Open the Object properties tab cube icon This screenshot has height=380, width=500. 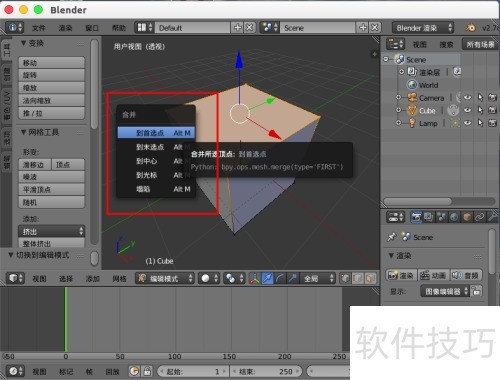pos(467,217)
